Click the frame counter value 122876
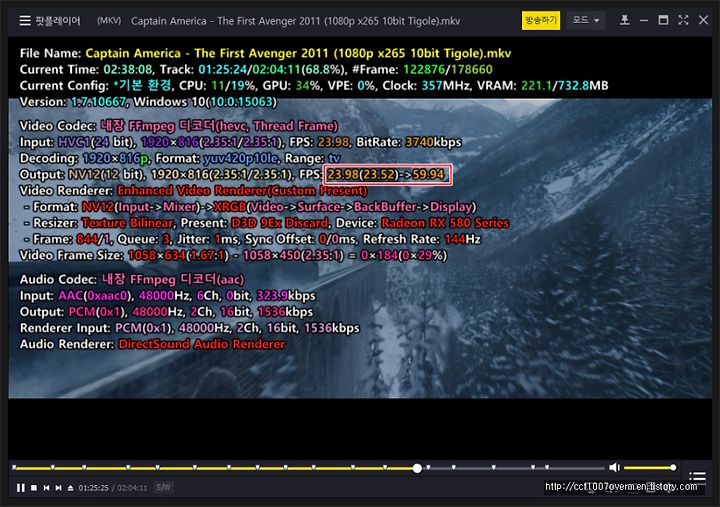Image resolution: width=720 pixels, height=507 pixels. [x=424, y=69]
